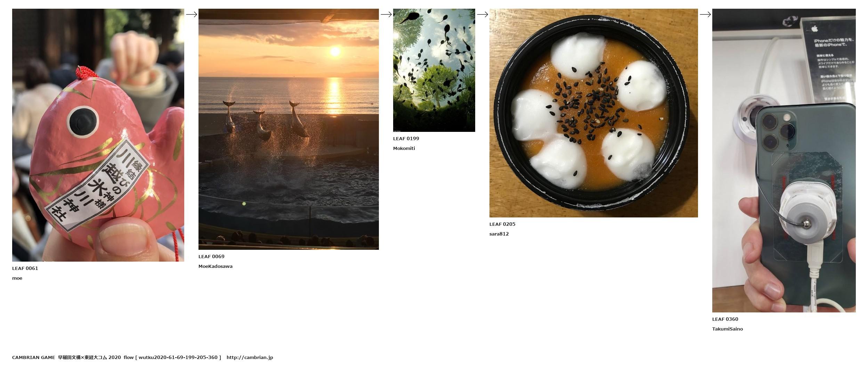Open the iPhone display photo
868x366 pixels.
(x=784, y=160)
